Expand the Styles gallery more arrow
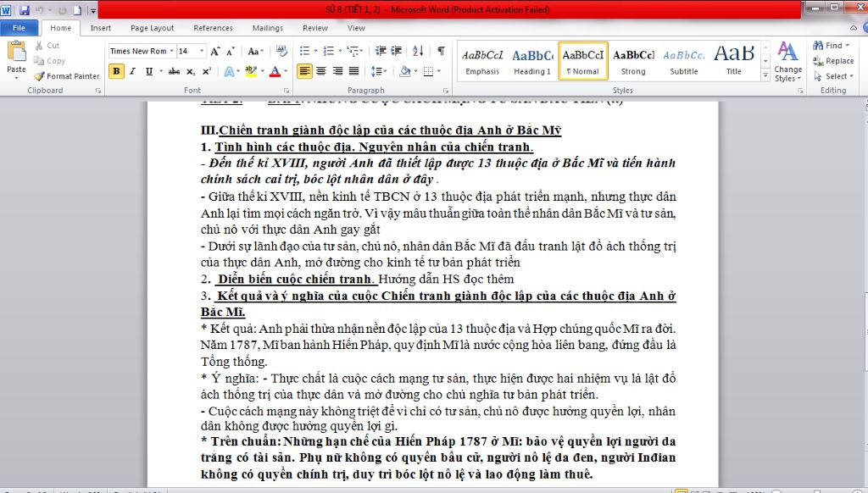Viewport: 868px width, 493px height. pos(765,75)
